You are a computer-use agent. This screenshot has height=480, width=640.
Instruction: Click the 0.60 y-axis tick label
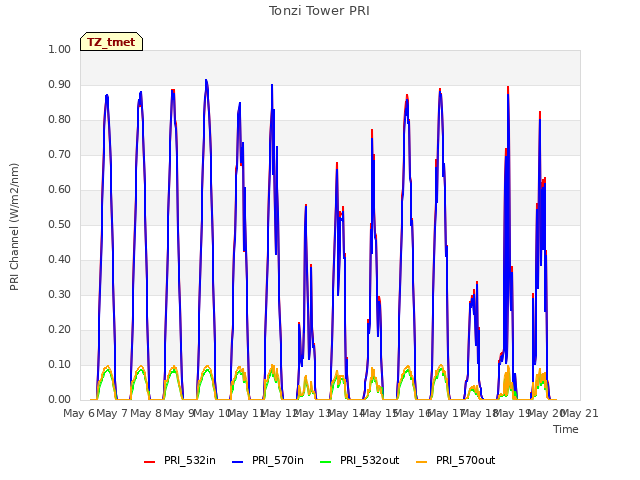pyautogui.click(x=60, y=189)
